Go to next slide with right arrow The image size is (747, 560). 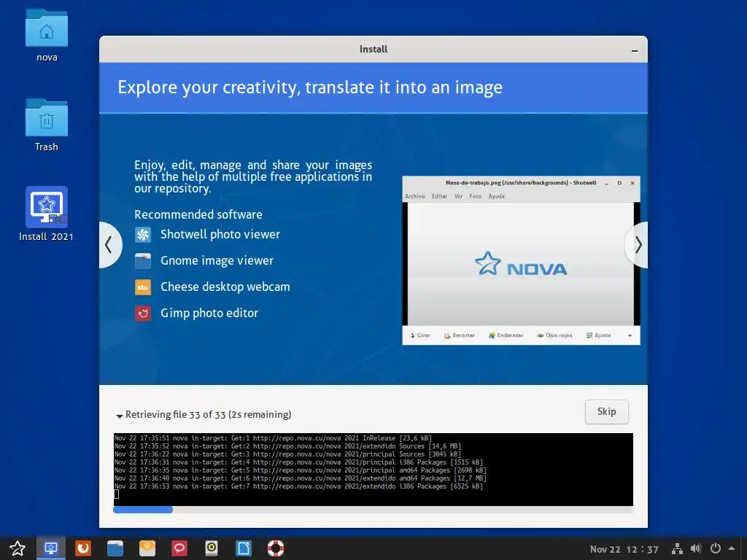coord(637,245)
